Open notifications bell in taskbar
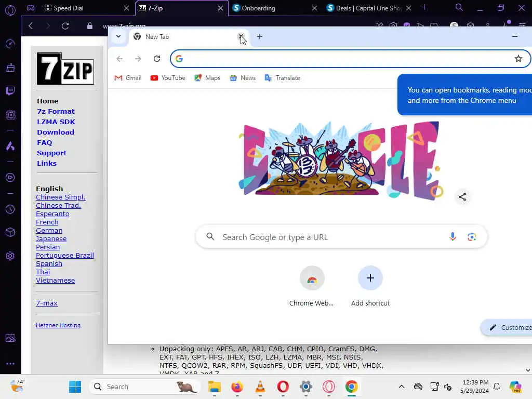Image resolution: width=532 pixels, height=399 pixels. 496,387
